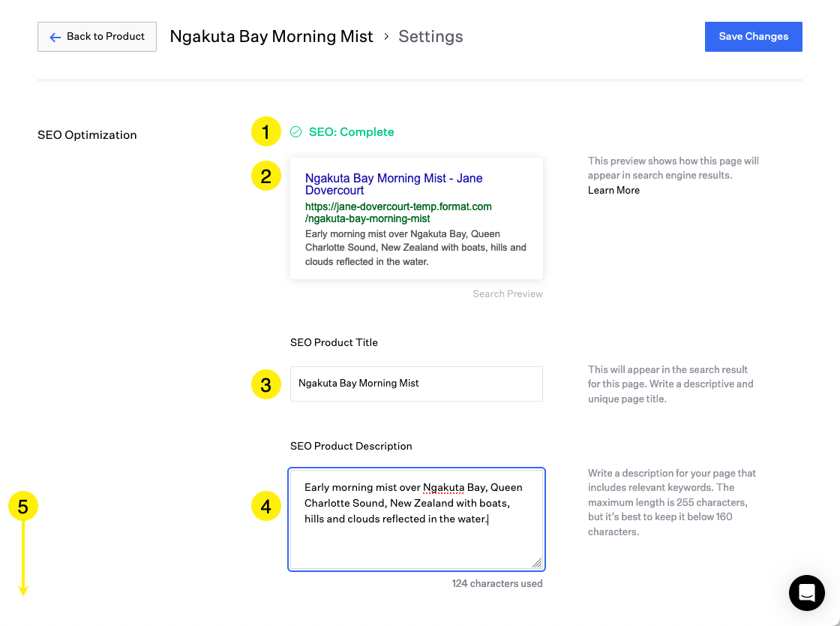840x626 pixels.
Task: Click the yellow number 3 marker
Action: (x=265, y=385)
